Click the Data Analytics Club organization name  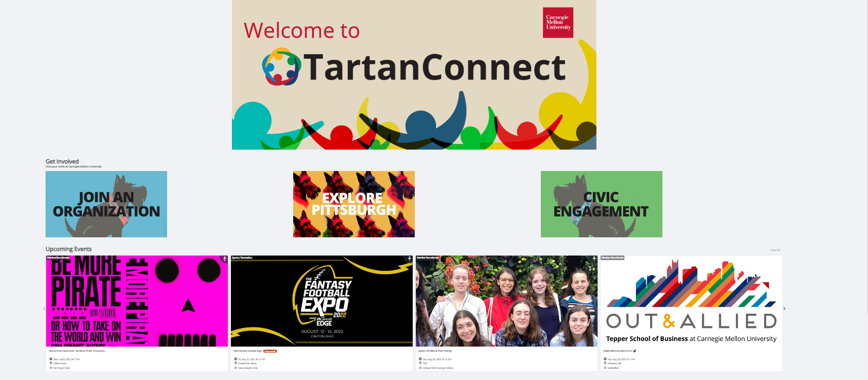248,368
